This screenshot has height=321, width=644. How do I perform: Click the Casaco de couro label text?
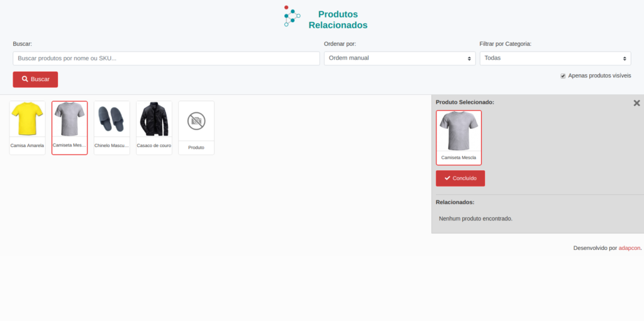click(154, 145)
